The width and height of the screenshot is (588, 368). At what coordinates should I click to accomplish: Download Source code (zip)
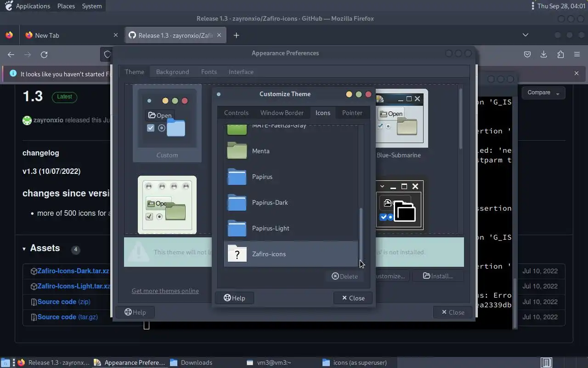click(64, 302)
